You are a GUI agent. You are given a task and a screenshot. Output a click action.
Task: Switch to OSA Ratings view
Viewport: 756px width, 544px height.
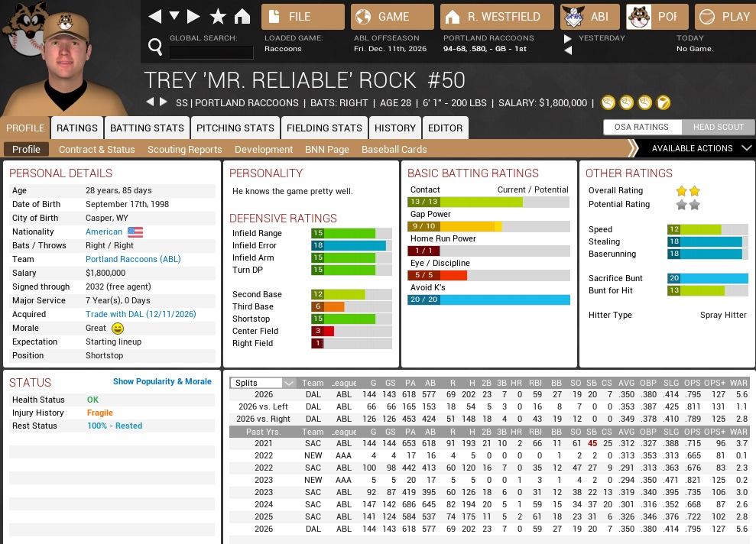pyautogui.click(x=641, y=127)
